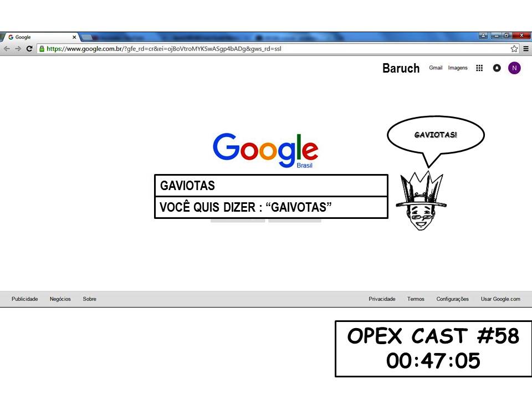This screenshot has height=399, width=532.
Task: Click Usar Google.com link
Action: tap(500, 299)
